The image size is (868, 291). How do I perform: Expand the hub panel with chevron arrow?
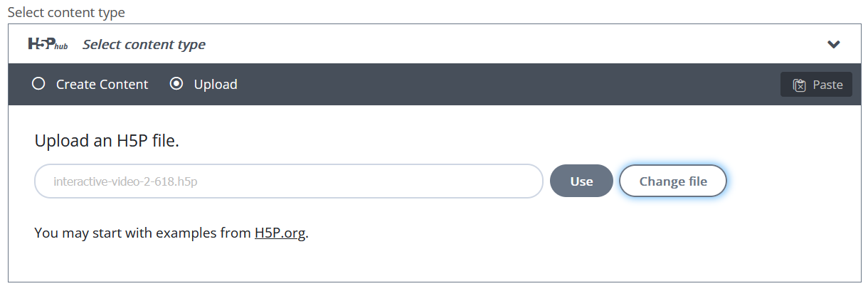pos(834,44)
